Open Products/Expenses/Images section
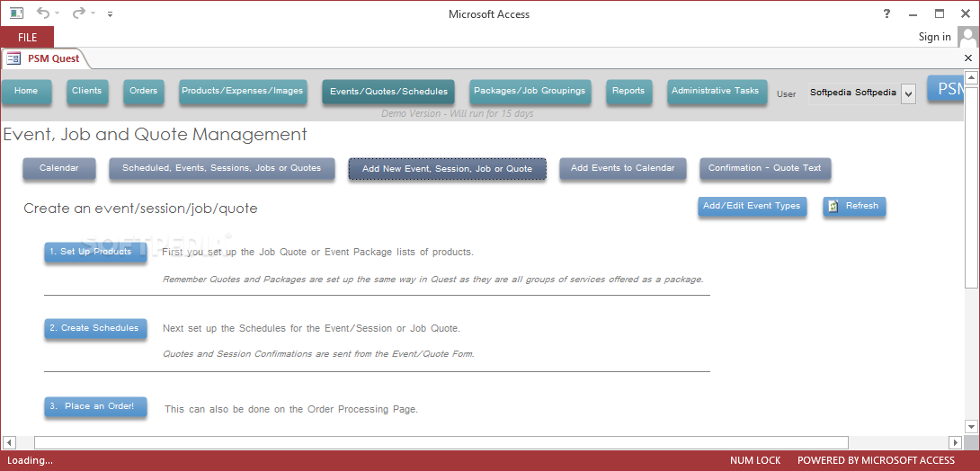Viewport: 980px width, 471px height. [x=243, y=91]
